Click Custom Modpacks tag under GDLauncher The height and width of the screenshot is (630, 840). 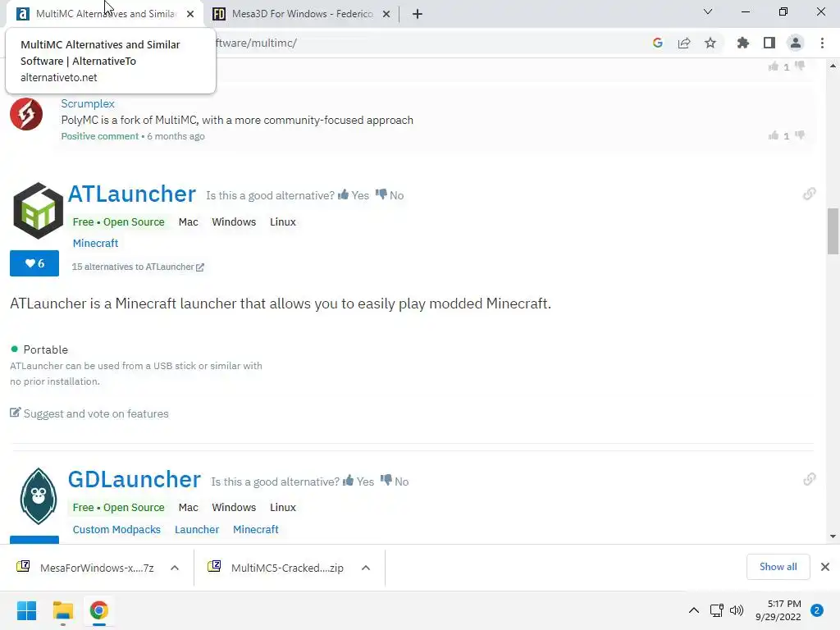point(116,529)
